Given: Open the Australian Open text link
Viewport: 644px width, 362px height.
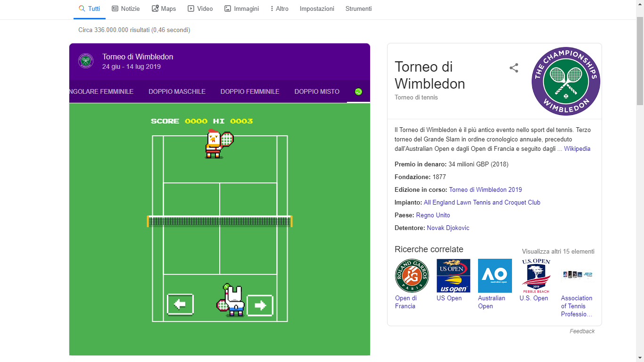Looking at the screenshot, I should (491, 302).
